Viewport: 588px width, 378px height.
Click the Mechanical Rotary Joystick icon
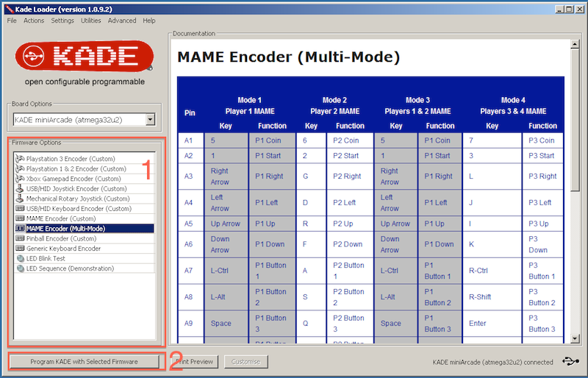click(x=20, y=199)
